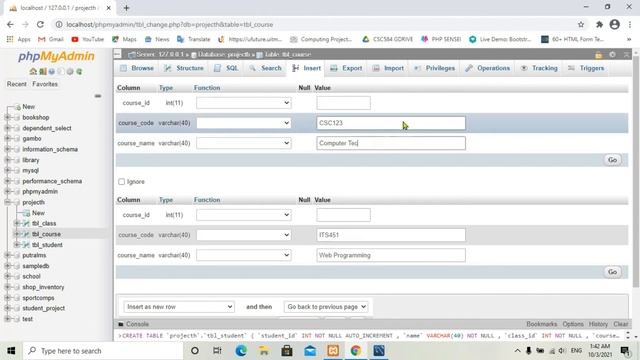The height and width of the screenshot is (360, 640).
Task: Go back to the previous page in Chrome
Action: 10,24
